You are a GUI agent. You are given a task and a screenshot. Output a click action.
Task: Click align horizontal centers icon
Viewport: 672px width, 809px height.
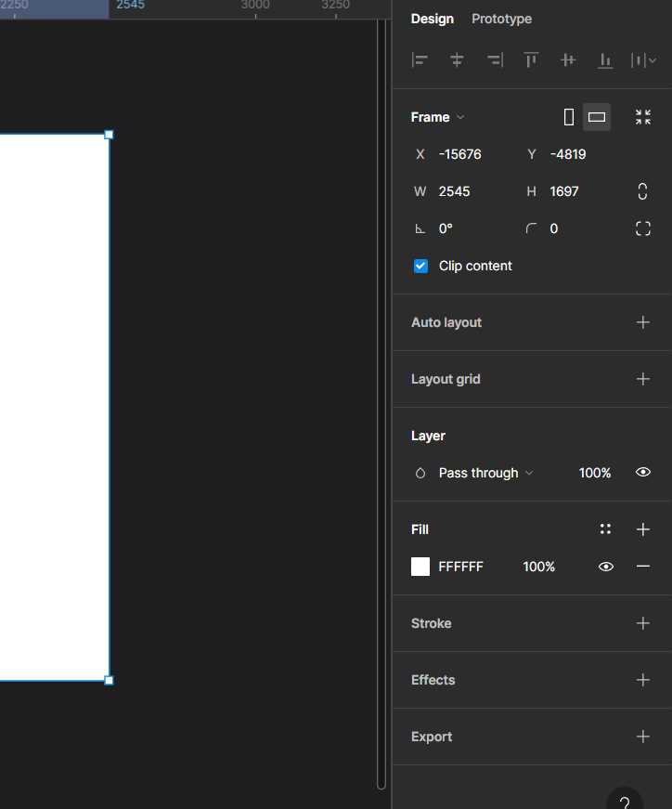click(457, 60)
